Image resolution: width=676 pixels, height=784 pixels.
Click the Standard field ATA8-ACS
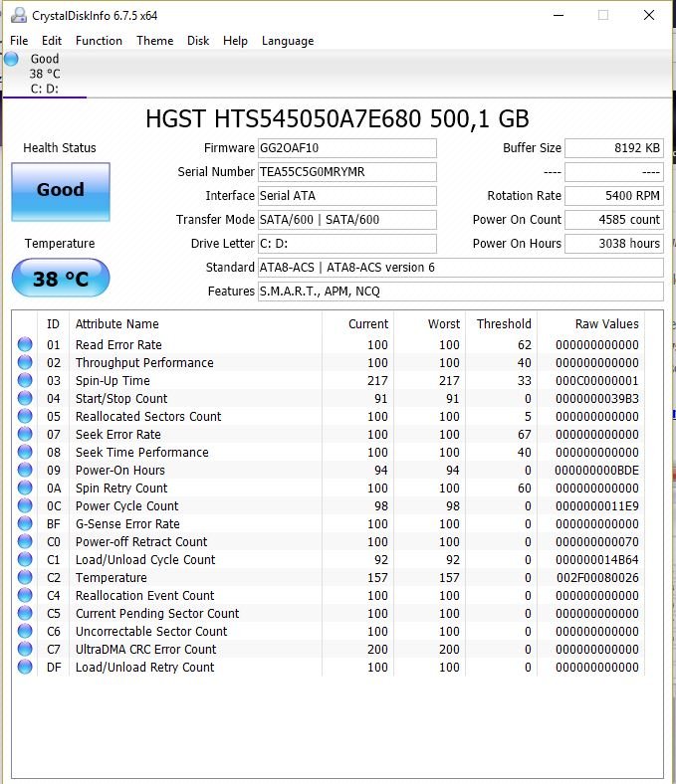(461, 268)
